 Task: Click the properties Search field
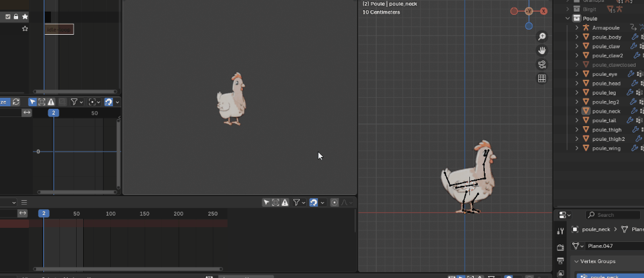pos(614,215)
